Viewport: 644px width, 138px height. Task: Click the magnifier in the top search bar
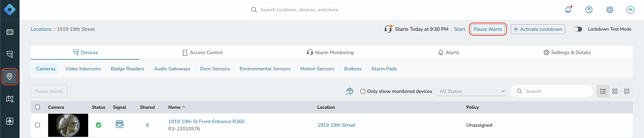click(x=254, y=10)
